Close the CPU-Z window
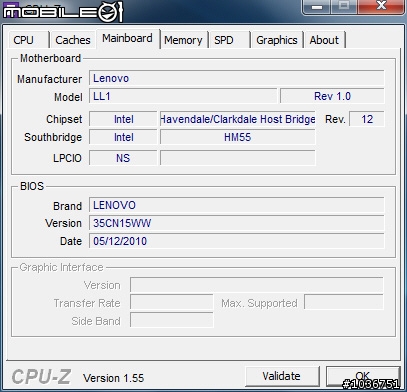 coord(381,6)
